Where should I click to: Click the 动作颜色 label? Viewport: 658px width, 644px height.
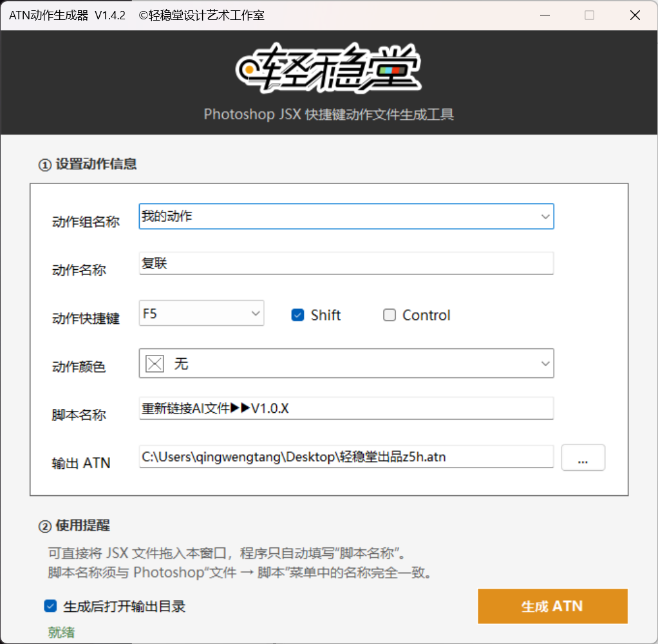[x=79, y=367]
